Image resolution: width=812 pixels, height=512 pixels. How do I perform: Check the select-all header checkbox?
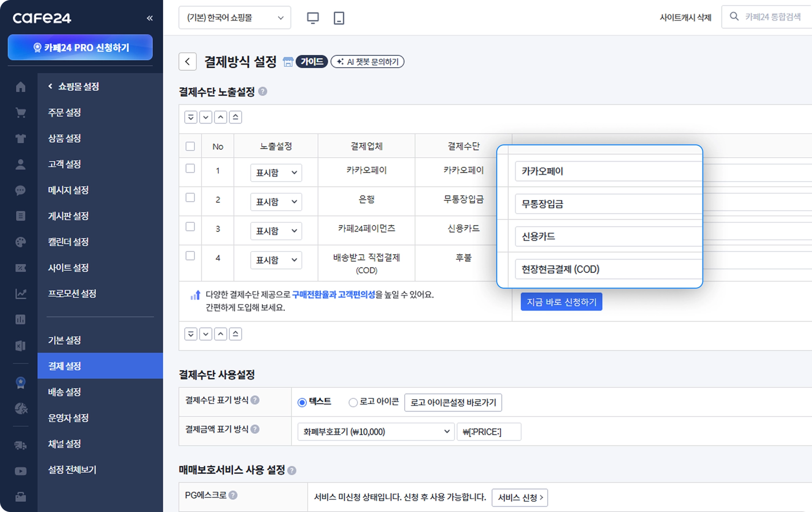[x=190, y=146]
